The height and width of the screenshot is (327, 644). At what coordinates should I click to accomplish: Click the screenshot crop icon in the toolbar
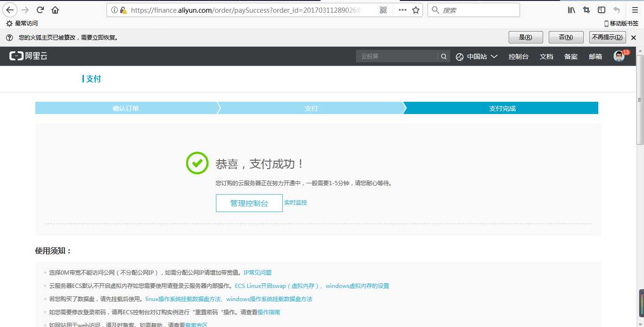(586, 9)
